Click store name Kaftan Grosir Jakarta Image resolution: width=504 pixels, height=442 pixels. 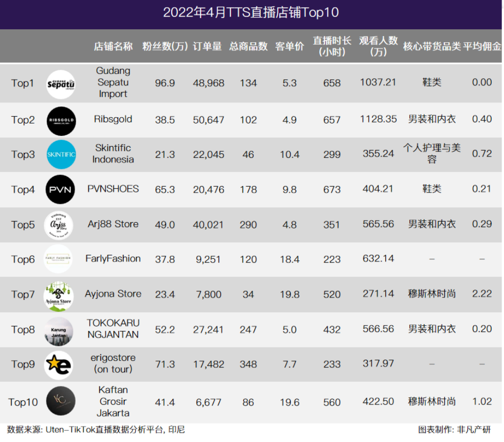coord(113,401)
